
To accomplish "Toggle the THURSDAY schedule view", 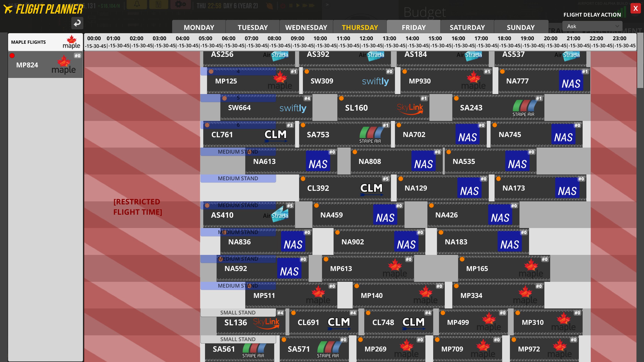I will [360, 27].
